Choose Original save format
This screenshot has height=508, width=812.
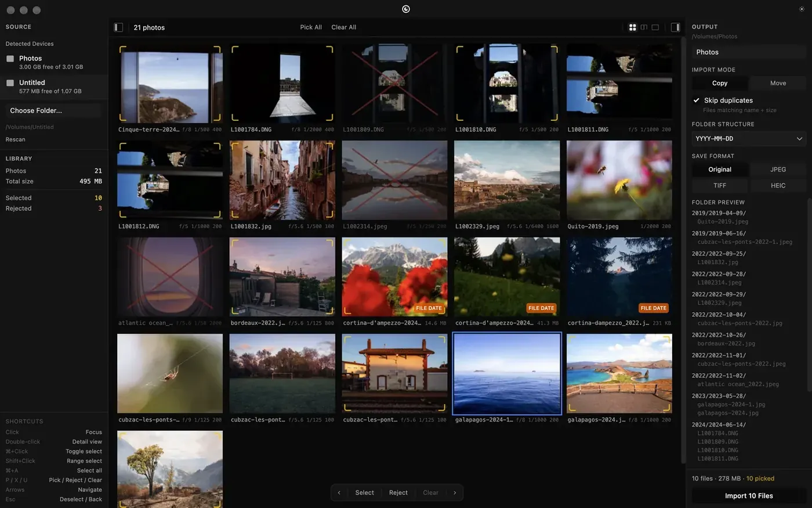720,170
